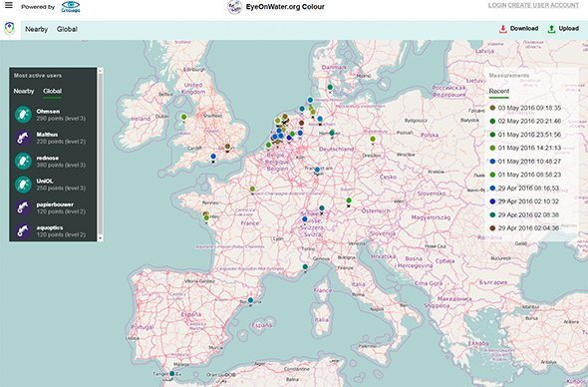
Task: Show Global most active users
Action: point(52,91)
